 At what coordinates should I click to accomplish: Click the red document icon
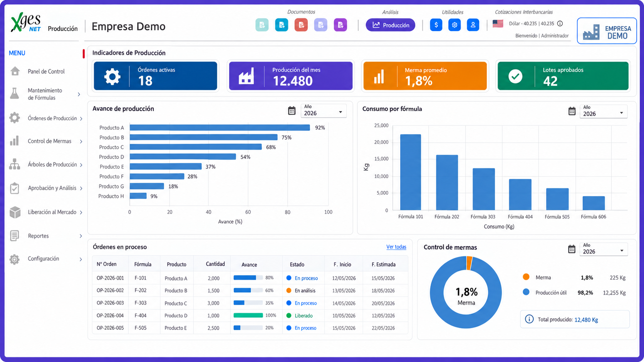[301, 25]
